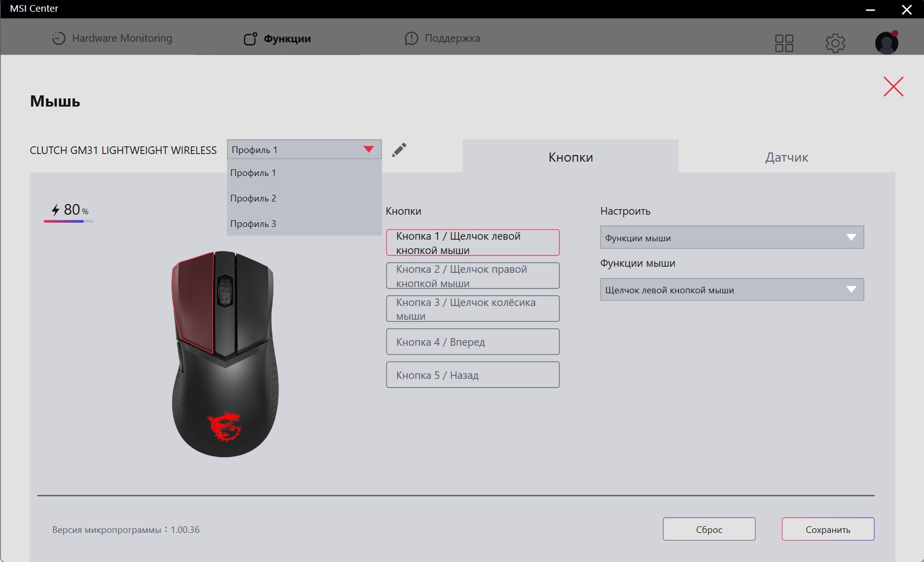The width and height of the screenshot is (924, 562).
Task: Open Поддержка tab
Action: click(442, 38)
